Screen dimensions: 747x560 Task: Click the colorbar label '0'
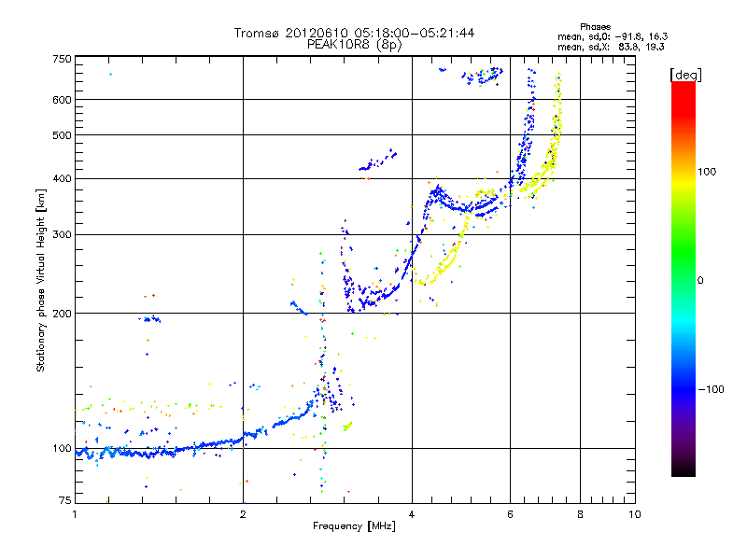point(700,281)
